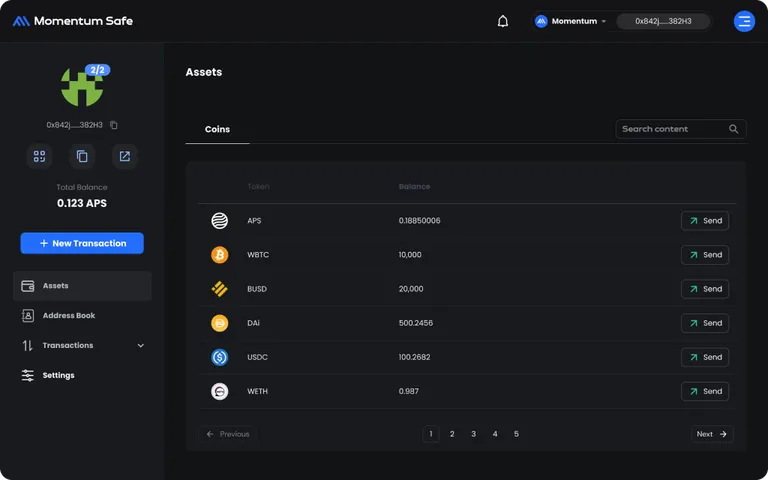Select the Coins tab
This screenshot has width=768, height=480.
217,129
